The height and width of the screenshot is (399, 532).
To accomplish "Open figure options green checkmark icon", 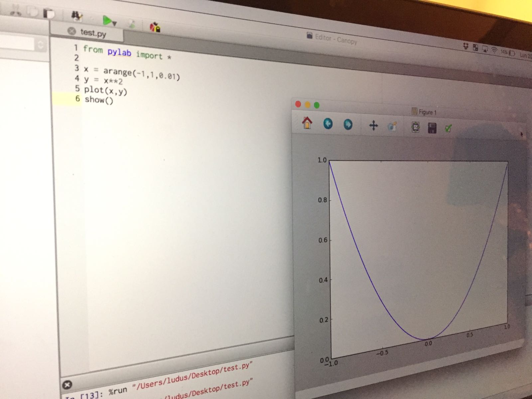I will click(448, 128).
